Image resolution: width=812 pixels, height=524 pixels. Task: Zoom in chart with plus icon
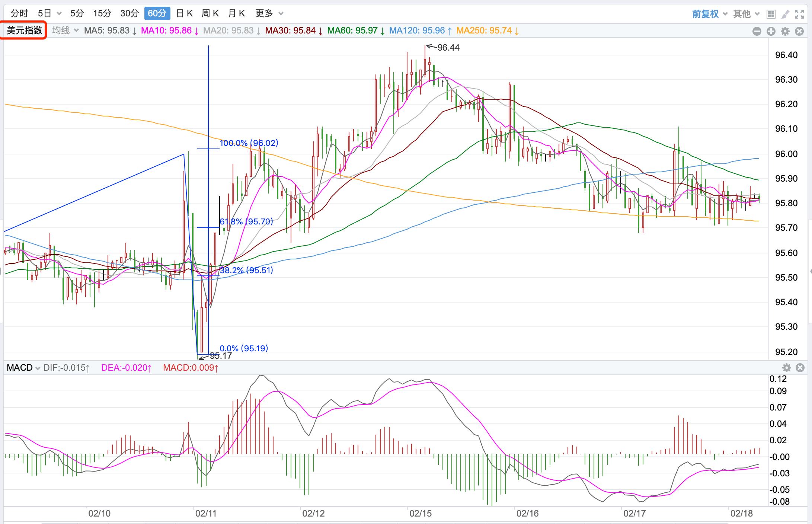(771, 31)
